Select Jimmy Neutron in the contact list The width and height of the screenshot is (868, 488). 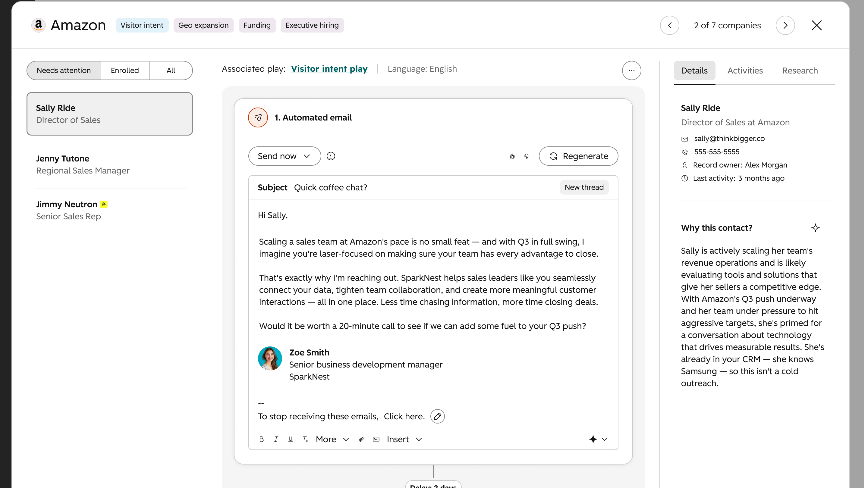click(x=109, y=211)
